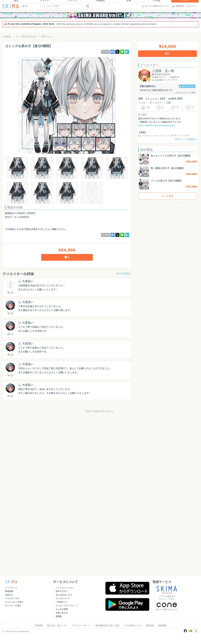Screen dimensions: 201x644
Task: Click プライバシーポリシー footer link
Action: 81,626
